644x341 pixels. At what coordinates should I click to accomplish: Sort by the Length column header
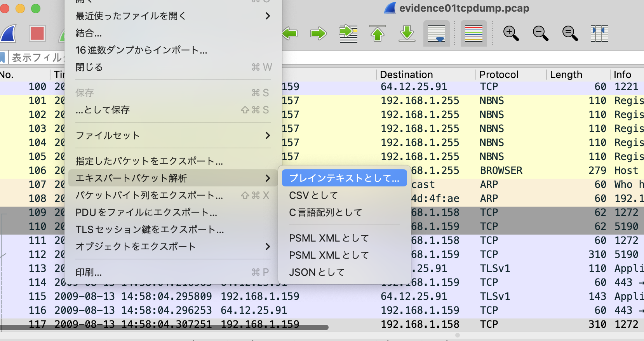(578, 75)
